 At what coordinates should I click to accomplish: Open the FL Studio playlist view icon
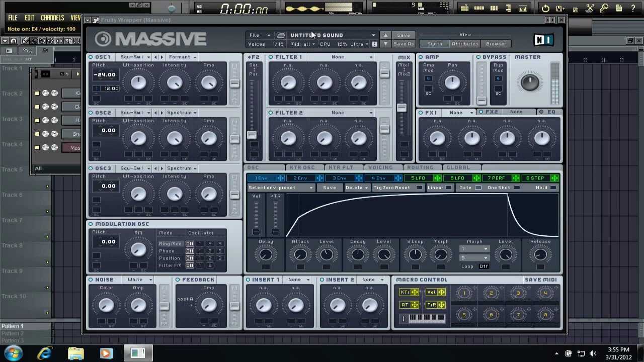tap(464, 8)
